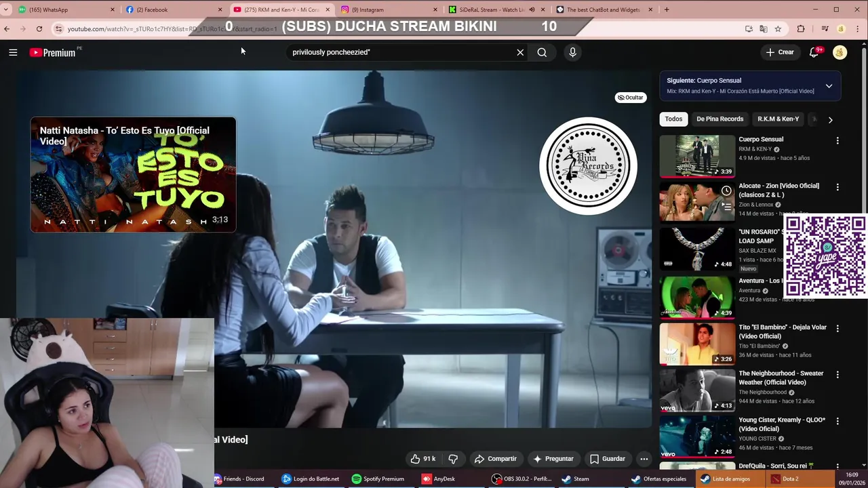The height and width of the screenshot is (488, 868).
Task: Hide the suggested card via Ocultar
Action: [630, 98]
